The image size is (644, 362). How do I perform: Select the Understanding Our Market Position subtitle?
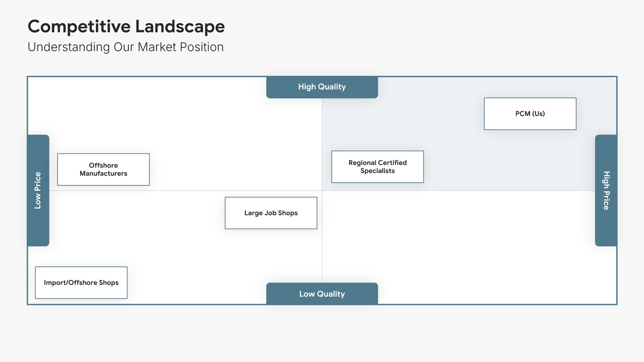(x=125, y=47)
